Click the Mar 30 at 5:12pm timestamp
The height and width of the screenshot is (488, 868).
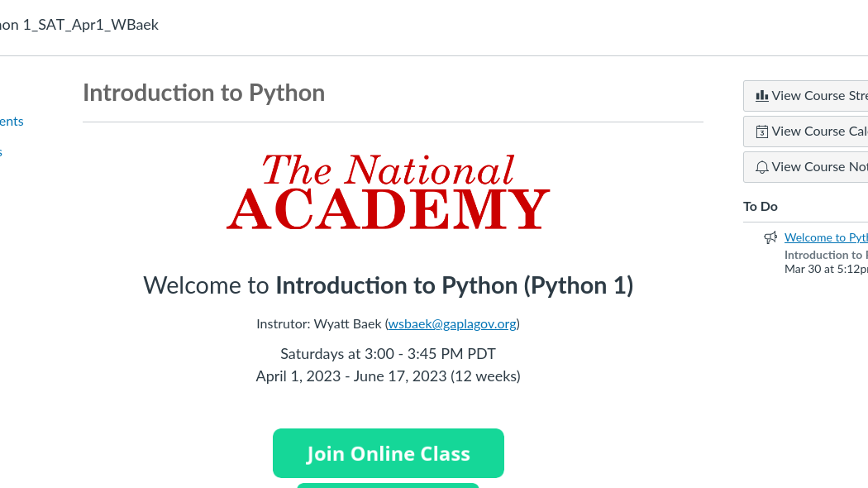point(826,270)
